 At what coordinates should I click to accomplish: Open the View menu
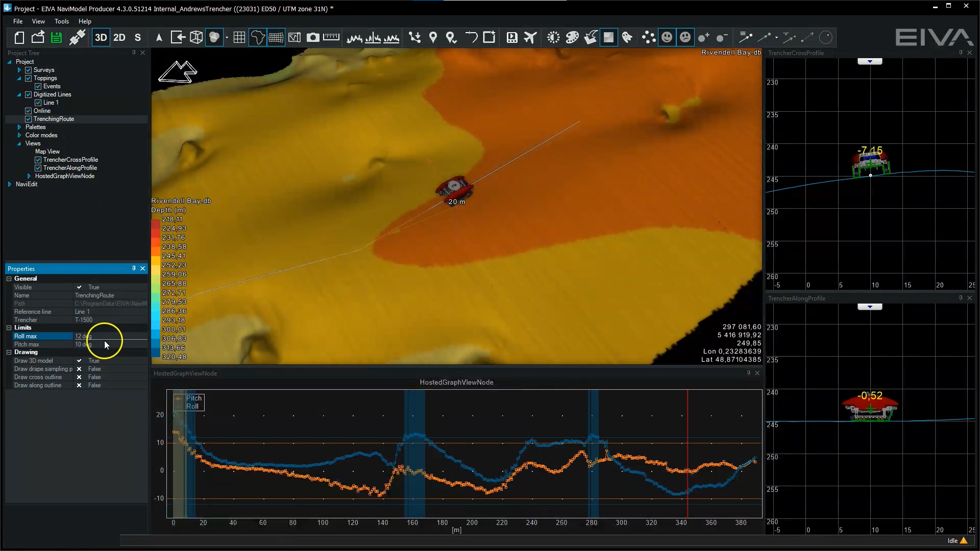(x=38, y=21)
